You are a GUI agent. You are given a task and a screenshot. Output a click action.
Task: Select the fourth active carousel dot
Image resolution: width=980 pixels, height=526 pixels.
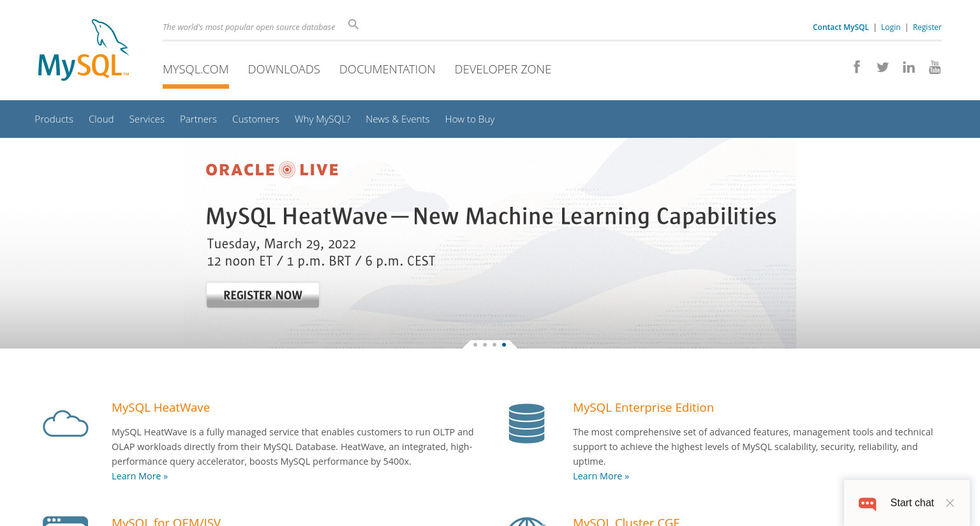(504, 345)
